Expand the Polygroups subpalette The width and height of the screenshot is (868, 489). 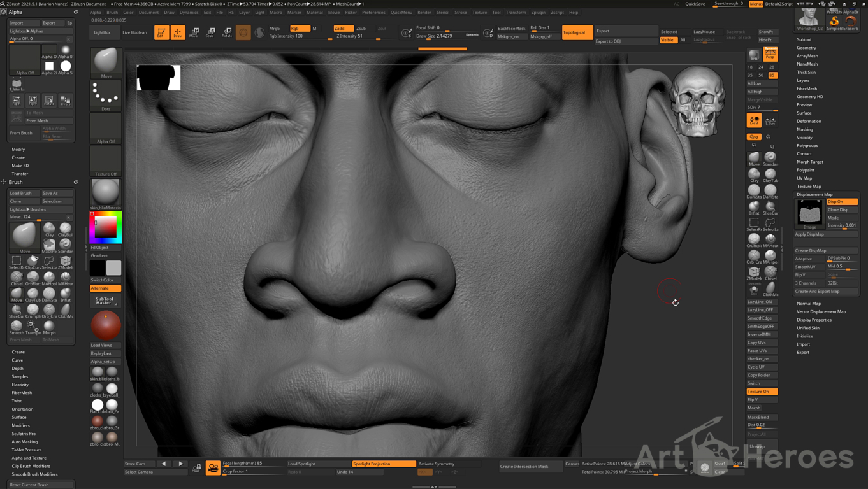pos(807,146)
